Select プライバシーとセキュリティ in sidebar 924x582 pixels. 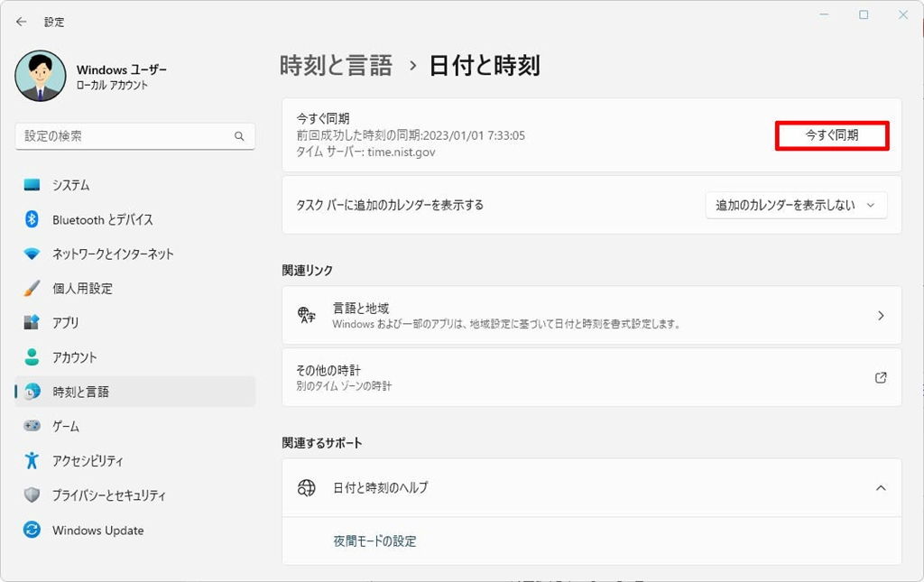(x=135, y=494)
